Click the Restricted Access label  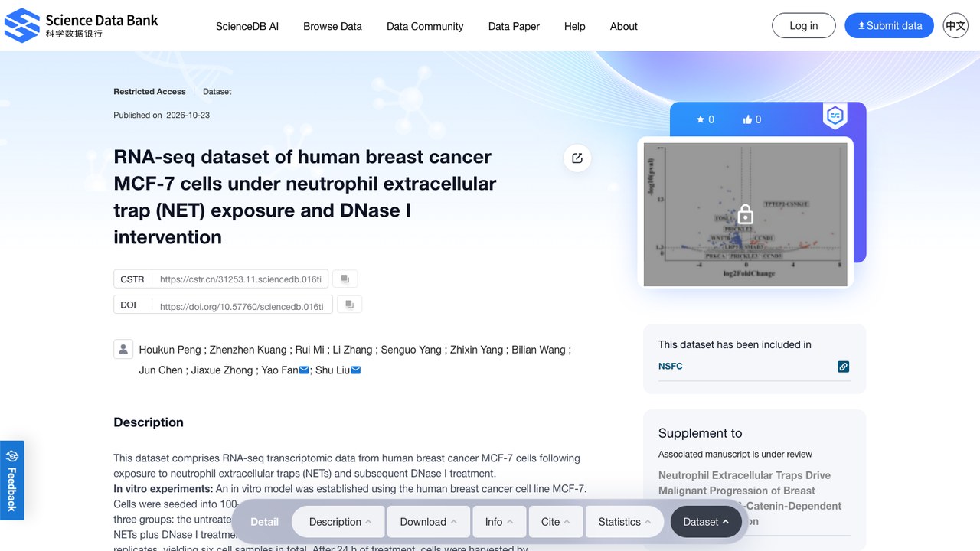[x=150, y=92]
